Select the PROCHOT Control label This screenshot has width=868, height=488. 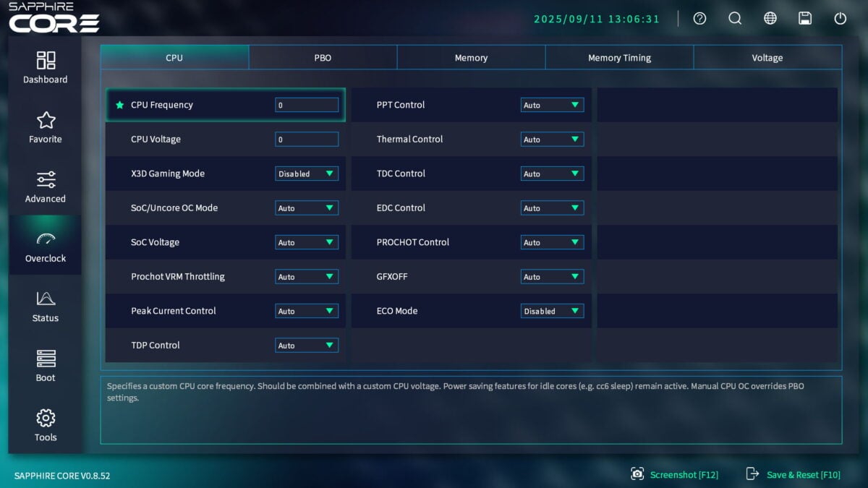point(413,242)
